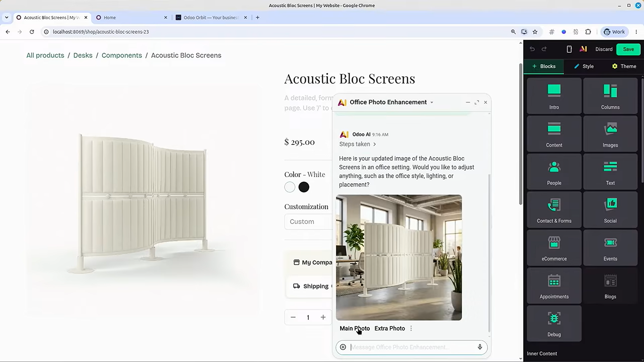Open Appointments blocks
644x362 pixels.
tap(554, 285)
